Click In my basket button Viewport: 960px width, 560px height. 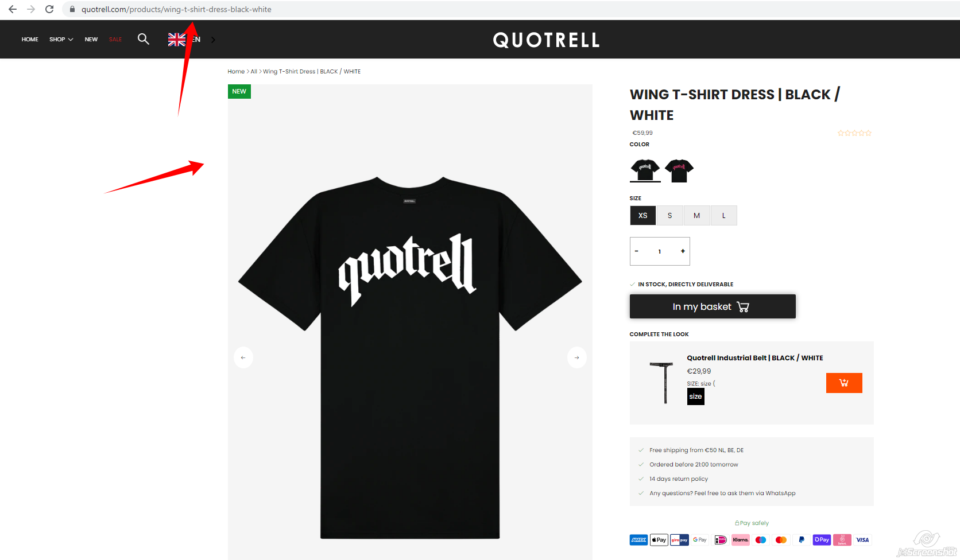(713, 306)
